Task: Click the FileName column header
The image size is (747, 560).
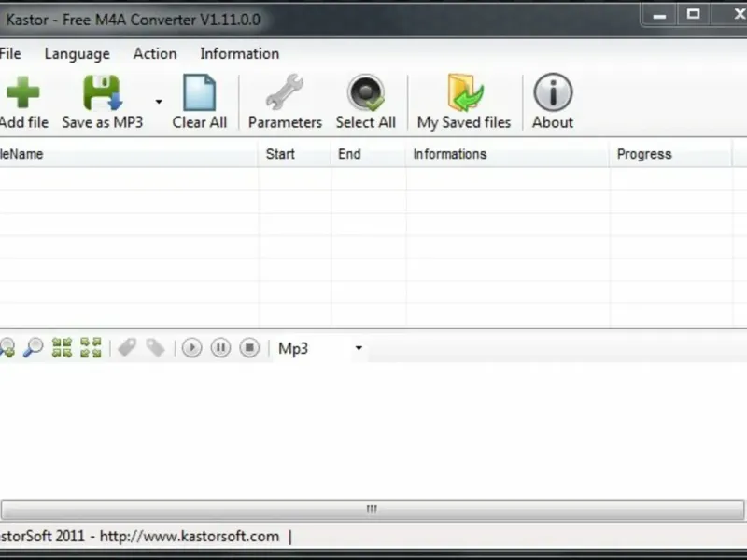Action: (x=129, y=154)
